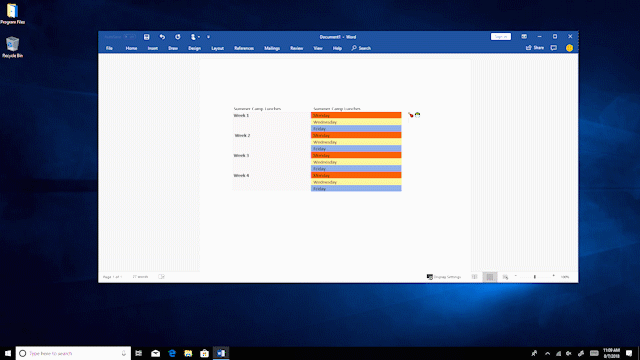Click the proofing check icon in status bar

tap(161, 277)
